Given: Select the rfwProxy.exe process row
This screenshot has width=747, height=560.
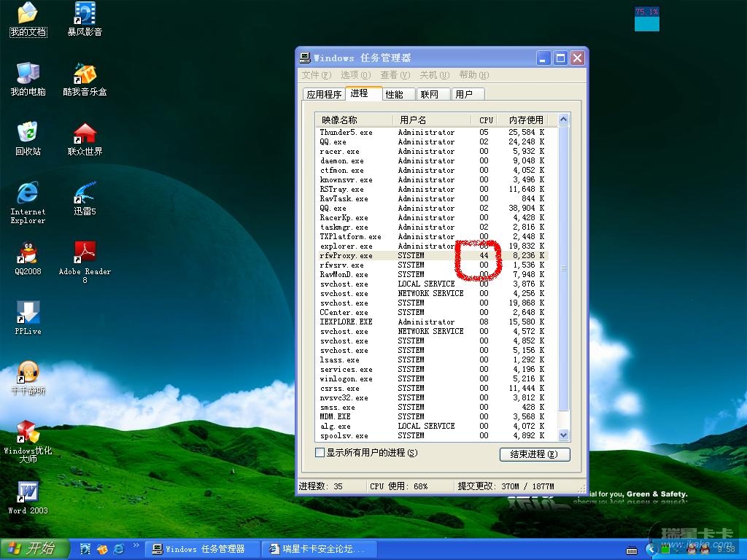Looking at the screenshot, I should pyautogui.click(x=347, y=256).
